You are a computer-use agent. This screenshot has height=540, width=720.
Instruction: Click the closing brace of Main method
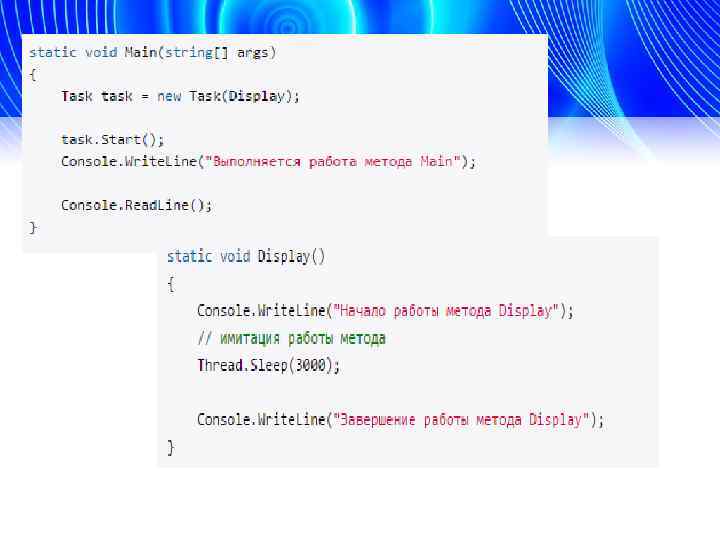tap(33, 227)
